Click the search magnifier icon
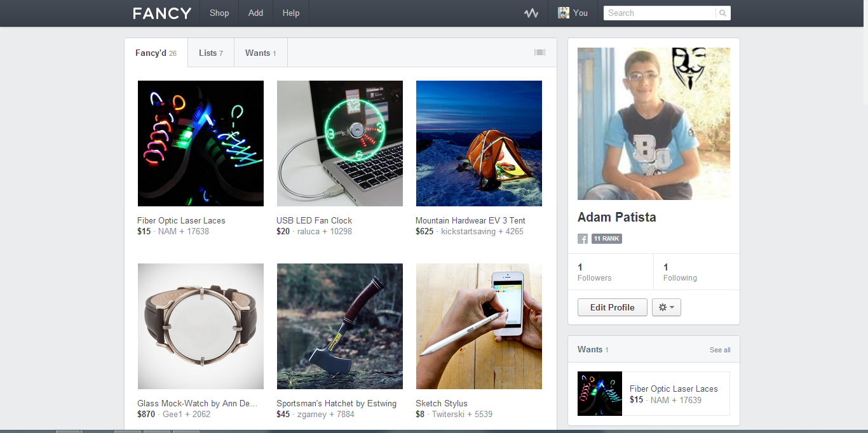The width and height of the screenshot is (868, 433). coord(722,13)
